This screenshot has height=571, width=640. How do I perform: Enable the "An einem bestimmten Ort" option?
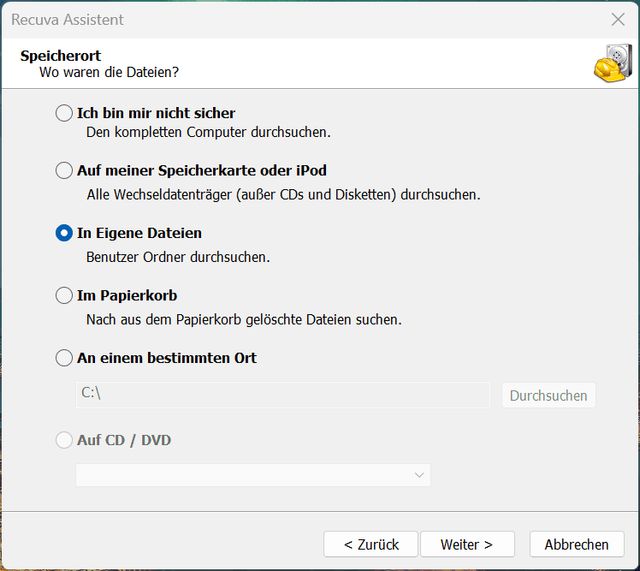(x=64, y=358)
